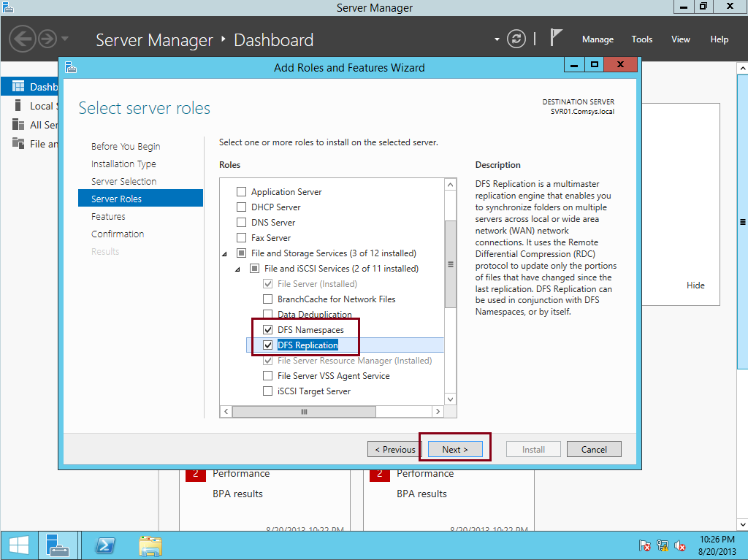Minimize the Add Roles and Features Wizard
The height and width of the screenshot is (560, 748).
(x=574, y=65)
